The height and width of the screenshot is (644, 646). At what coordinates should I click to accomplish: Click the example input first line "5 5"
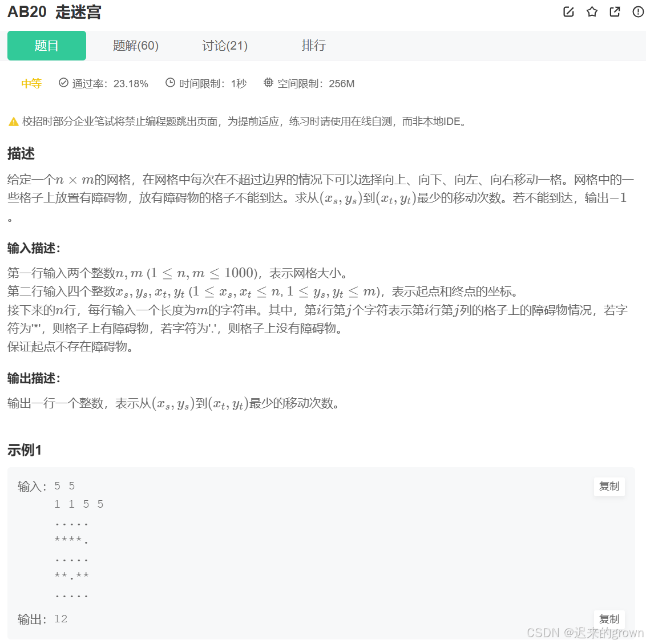click(64, 487)
